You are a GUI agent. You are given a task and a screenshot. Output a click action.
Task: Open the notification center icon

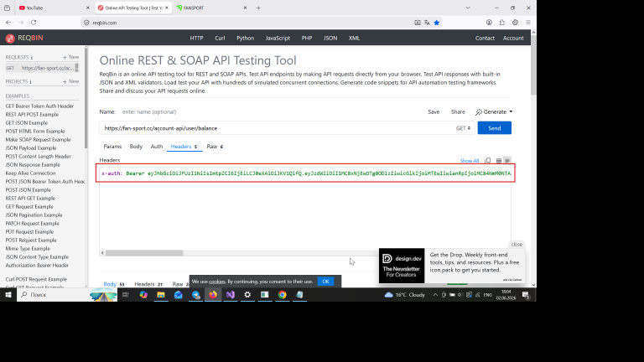(526, 295)
